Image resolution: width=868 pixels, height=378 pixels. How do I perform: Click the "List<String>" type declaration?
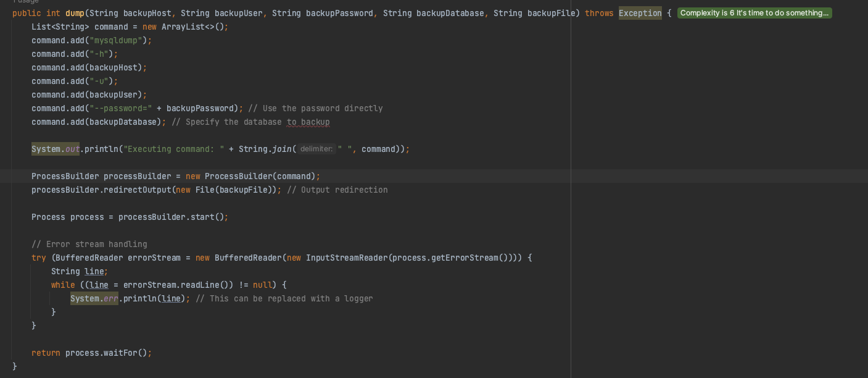click(60, 27)
